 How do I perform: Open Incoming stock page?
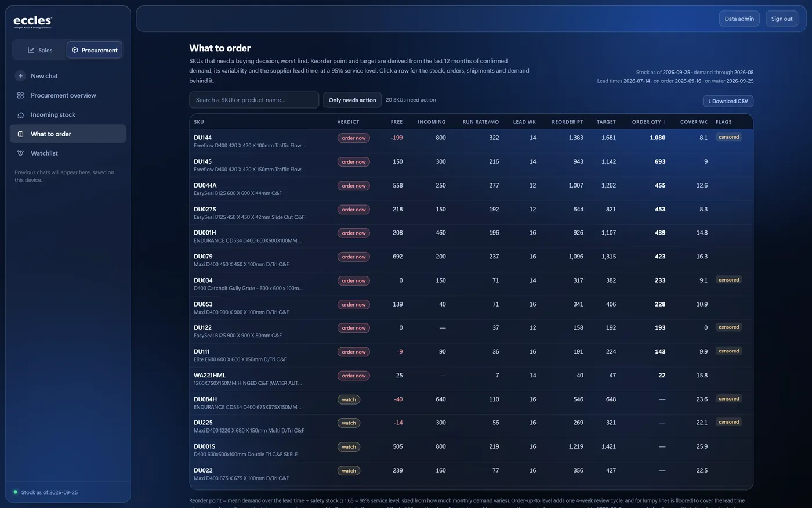tap(68, 114)
